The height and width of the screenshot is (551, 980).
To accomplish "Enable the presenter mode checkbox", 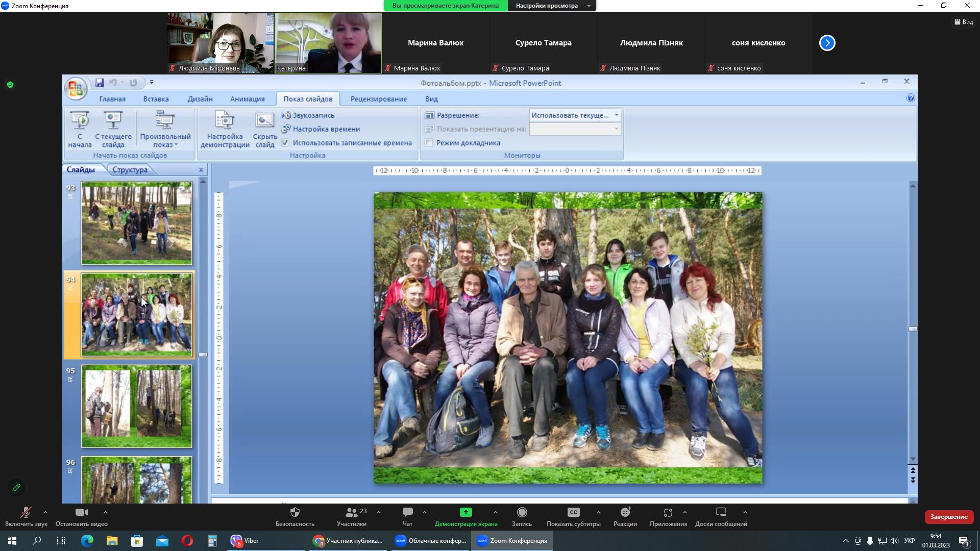I will (x=429, y=143).
